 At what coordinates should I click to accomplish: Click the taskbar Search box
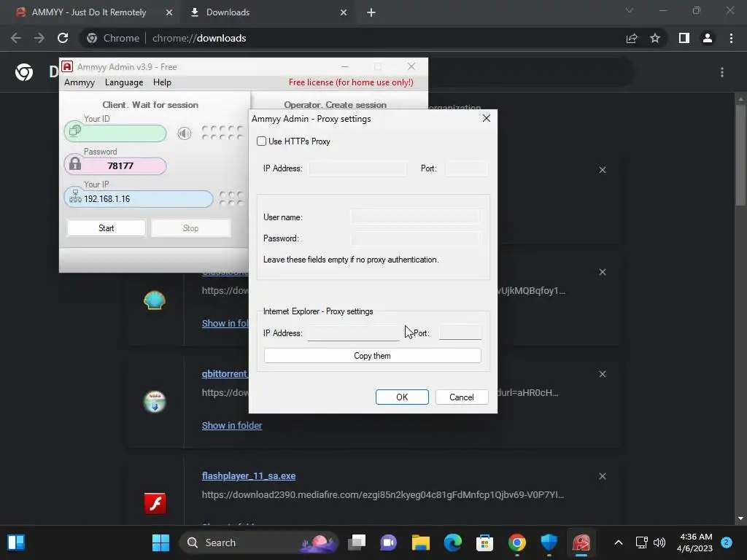tap(259, 542)
